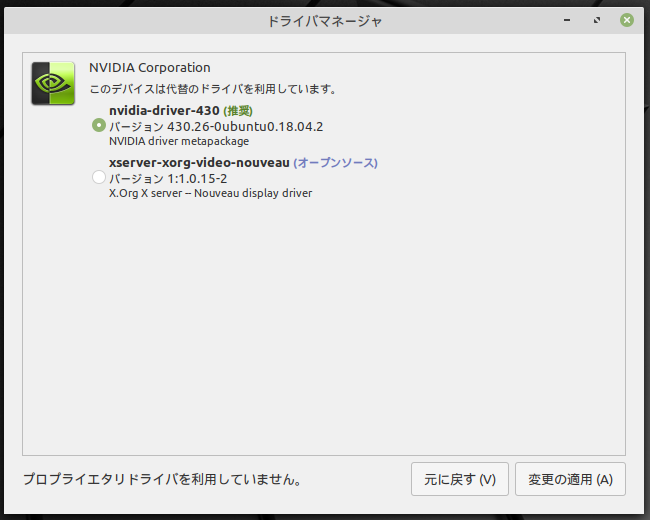Viewport: 650px width, 520px height.
Task: Select the nvidia-driver-430 radio button
Action: [x=99, y=125]
